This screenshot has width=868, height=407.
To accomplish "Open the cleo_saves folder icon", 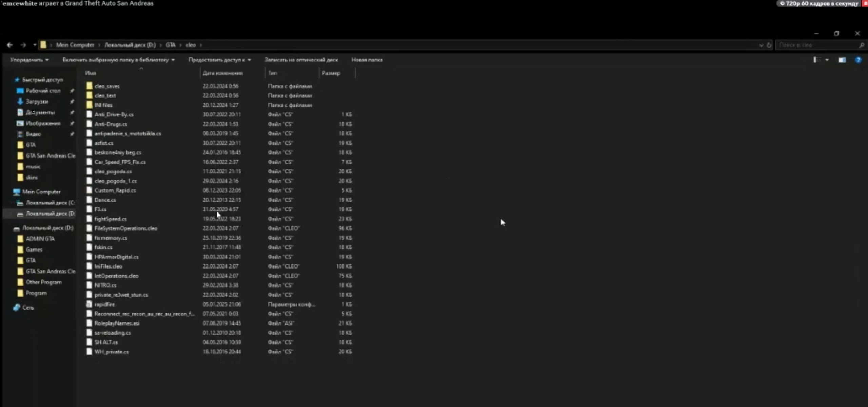I will [x=89, y=86].
